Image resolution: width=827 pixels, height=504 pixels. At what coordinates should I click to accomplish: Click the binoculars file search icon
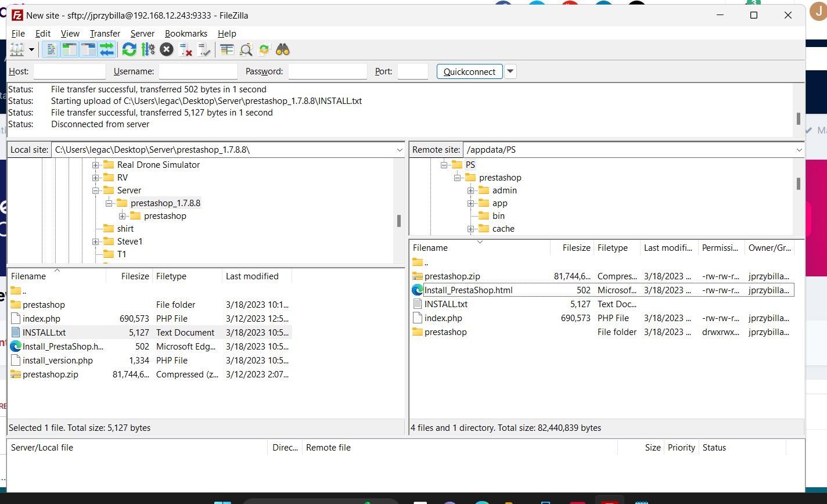pyautogui.click(x=283, y=50)
